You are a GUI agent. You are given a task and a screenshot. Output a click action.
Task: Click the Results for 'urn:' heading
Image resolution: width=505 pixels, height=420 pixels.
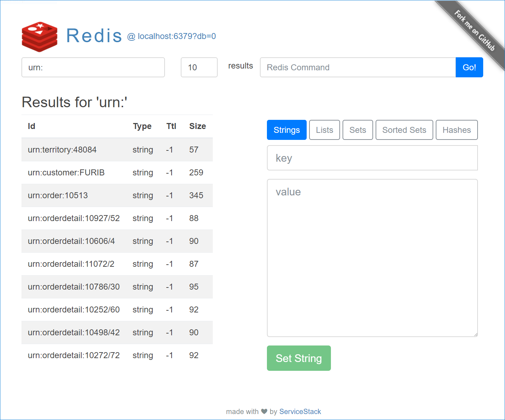(75, 102)
